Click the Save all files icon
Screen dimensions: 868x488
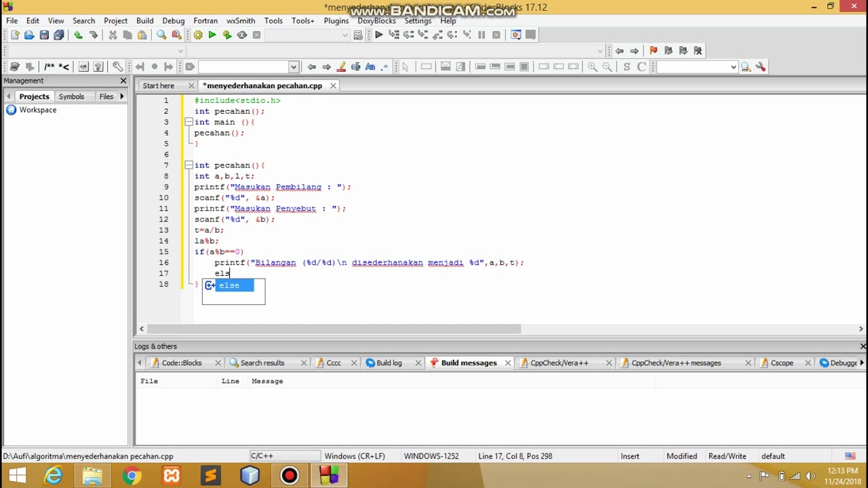coord(59,35)
